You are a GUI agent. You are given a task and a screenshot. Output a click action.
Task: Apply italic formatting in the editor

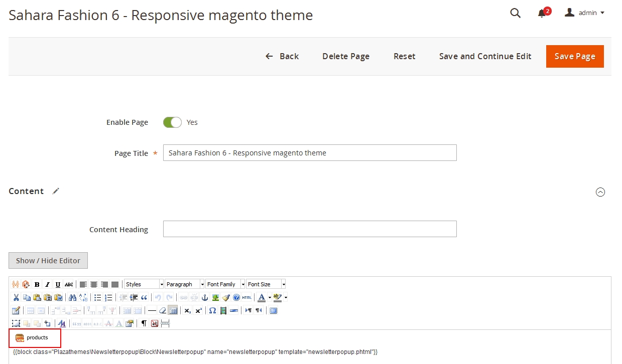coord(48,284)
